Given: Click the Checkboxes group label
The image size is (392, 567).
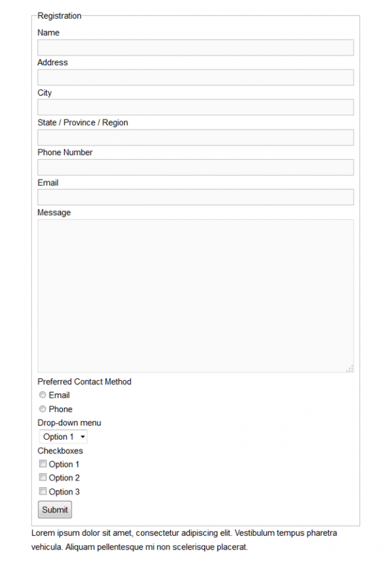Looking at the screenshot, I should [x=60, y=450].
